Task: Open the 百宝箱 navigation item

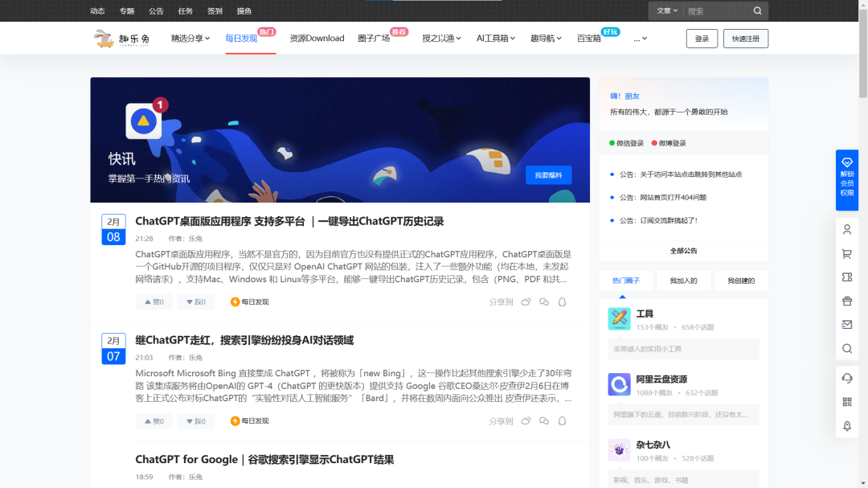Action: 588,39
